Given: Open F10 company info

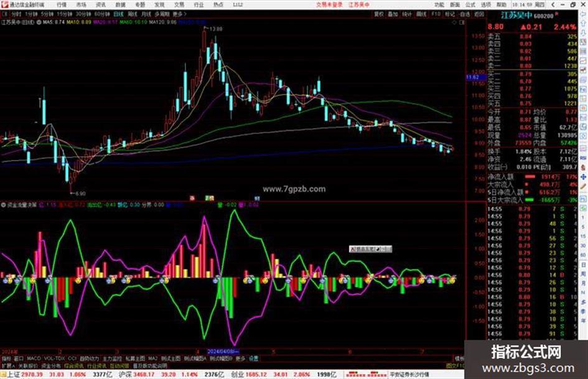Looking at the screenshot, I should tap(436, 14).
